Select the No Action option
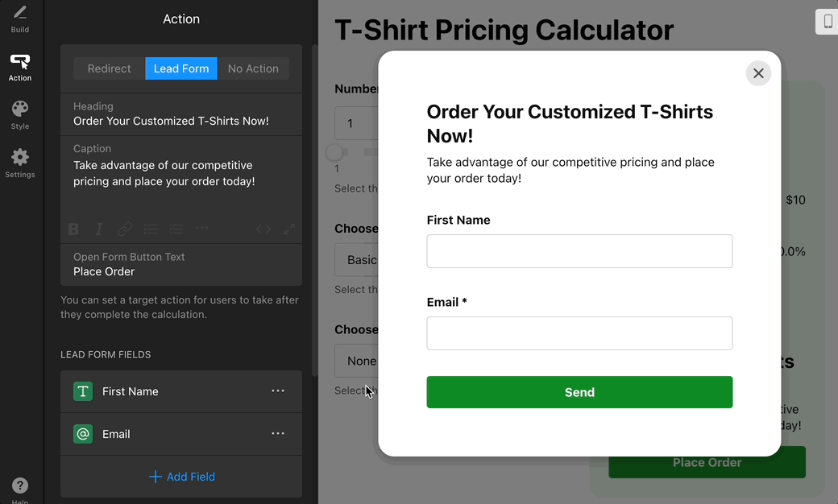The image size is (838, 504). pos(253,68)
